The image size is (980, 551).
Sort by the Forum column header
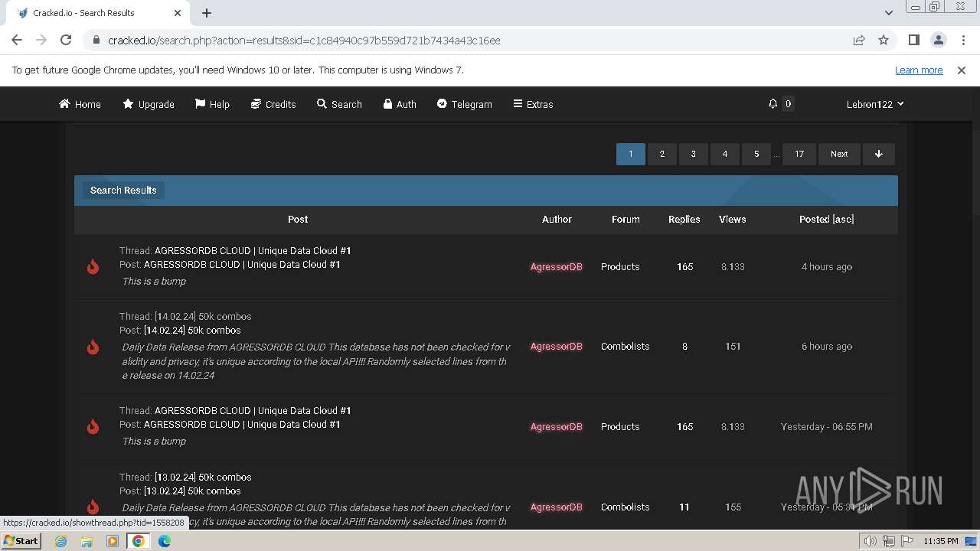626,219
